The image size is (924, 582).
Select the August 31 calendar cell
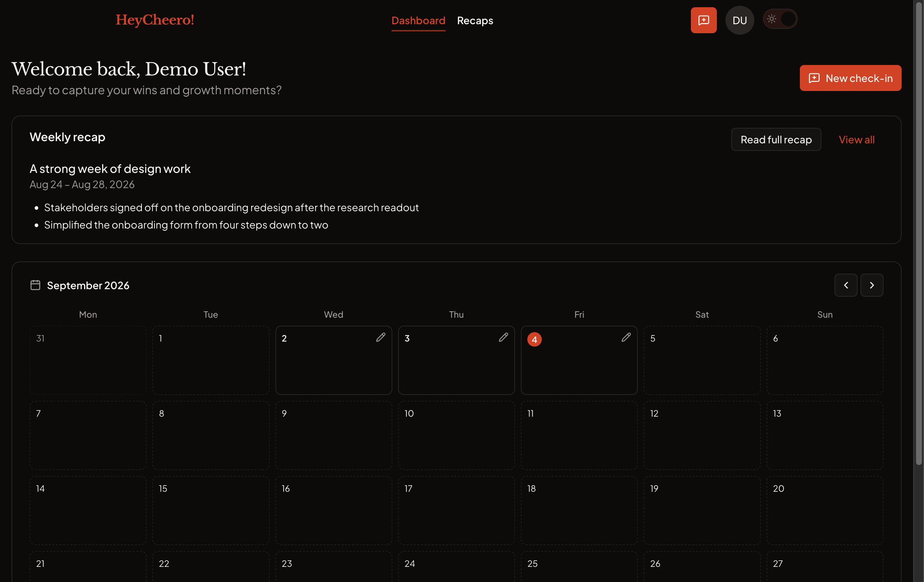click(88, 360)
